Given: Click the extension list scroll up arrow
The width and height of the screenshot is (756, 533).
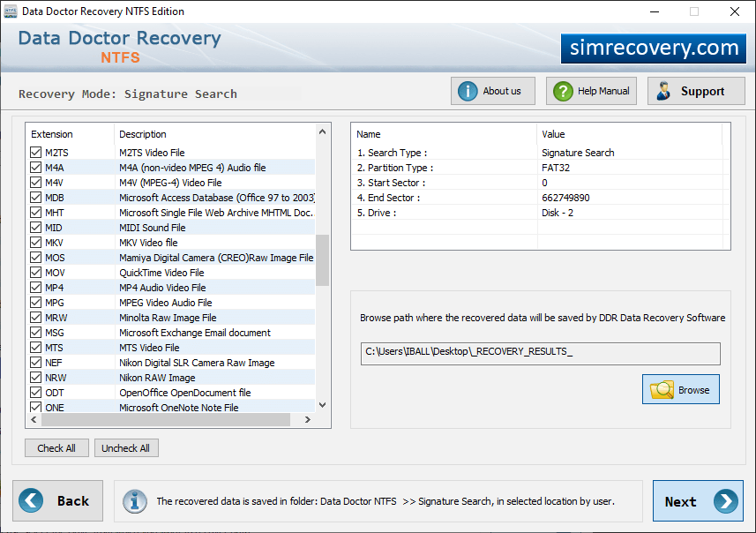Looking at the screenshot, I should coord(323,131).
